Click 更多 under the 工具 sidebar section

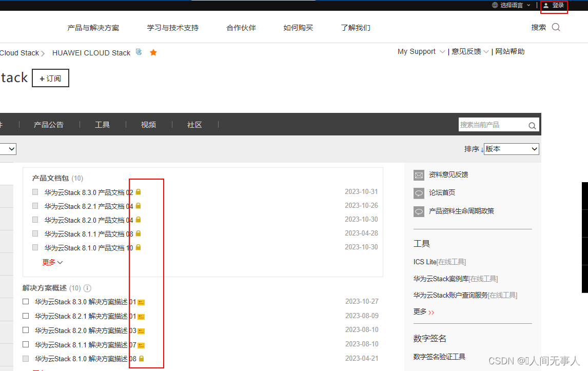[x=423, y=311]
